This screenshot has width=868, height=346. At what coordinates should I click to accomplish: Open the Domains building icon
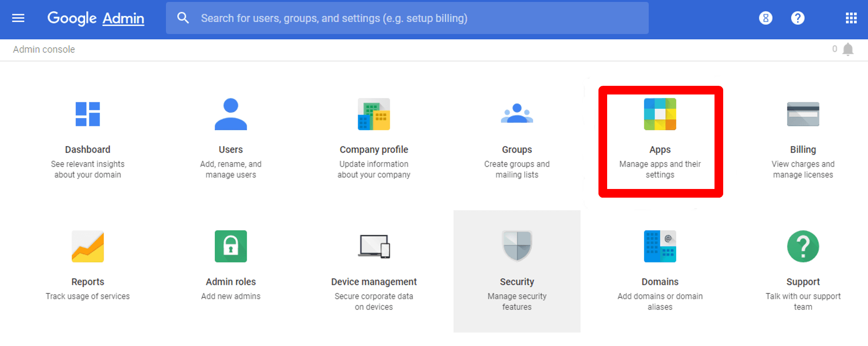pyautogui.click(x=660, y=246)
